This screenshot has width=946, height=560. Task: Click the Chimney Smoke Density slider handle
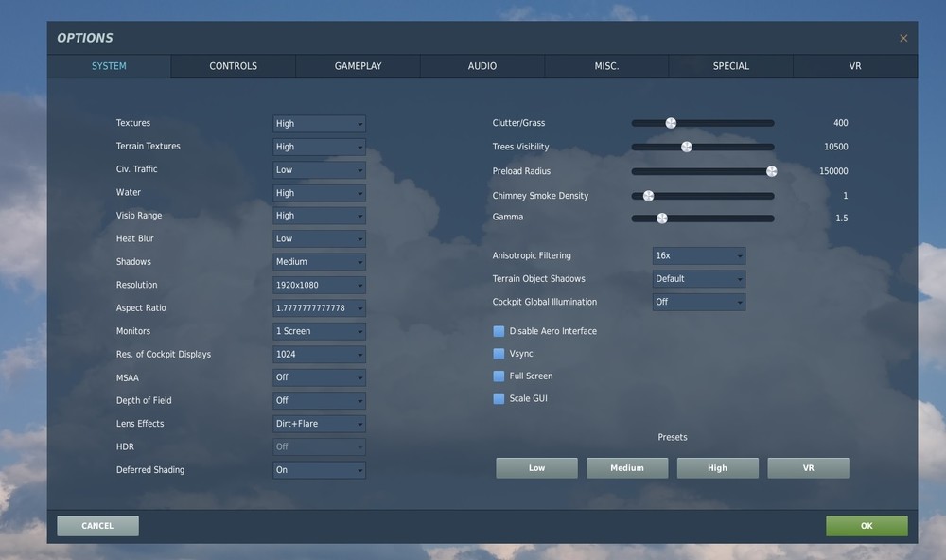[x=649, y=196]
